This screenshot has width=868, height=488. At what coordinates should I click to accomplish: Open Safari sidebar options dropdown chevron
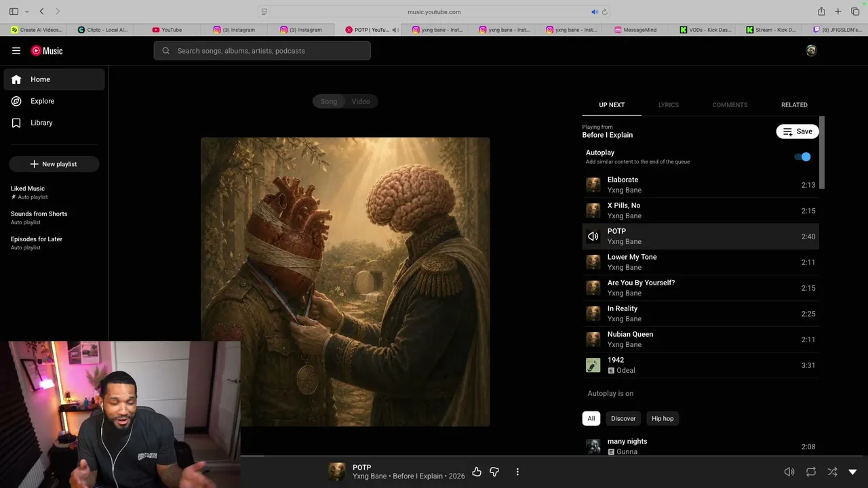(x=27, y=12)
